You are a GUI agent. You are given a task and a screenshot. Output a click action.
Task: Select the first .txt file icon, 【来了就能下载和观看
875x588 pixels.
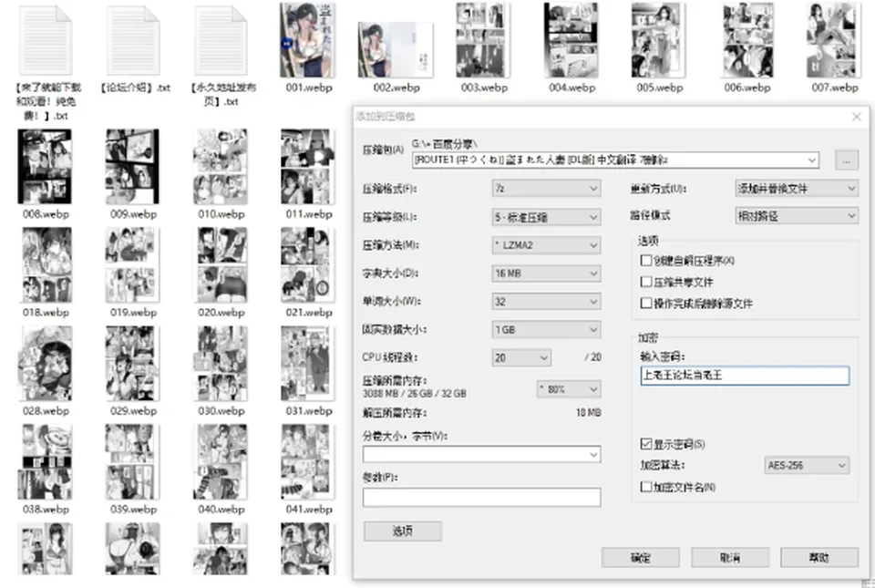click(x=46, y=40)
